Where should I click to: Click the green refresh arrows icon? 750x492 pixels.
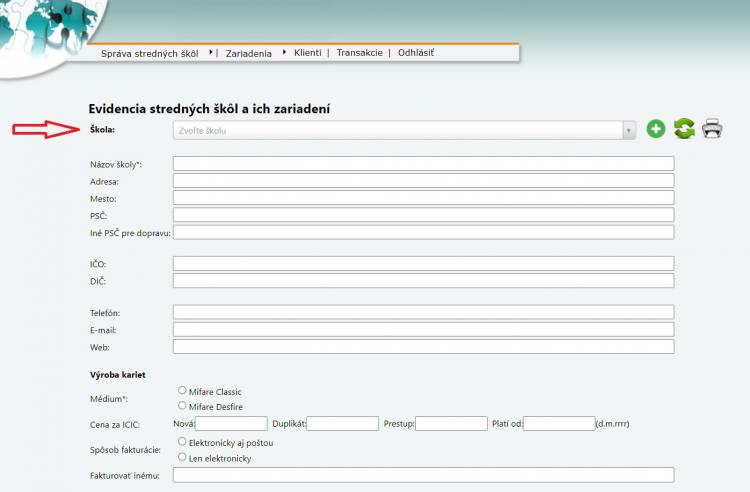(684, 129)
